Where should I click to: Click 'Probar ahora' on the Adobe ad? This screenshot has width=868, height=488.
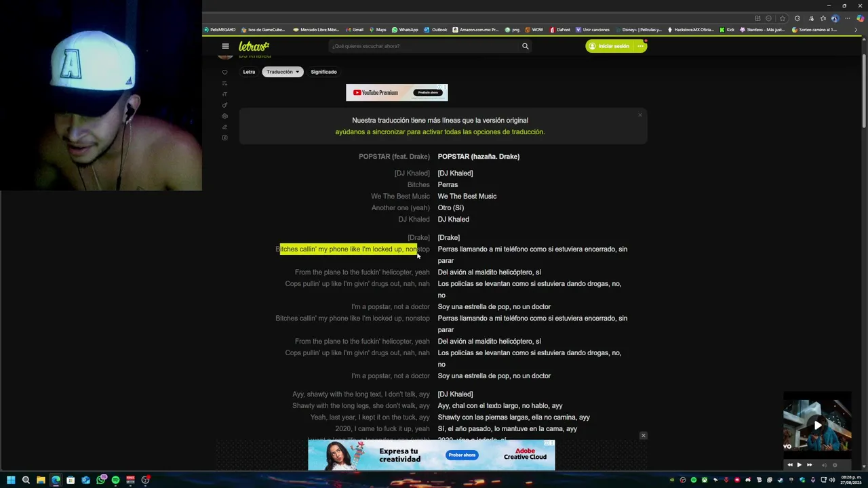(461, 455)
